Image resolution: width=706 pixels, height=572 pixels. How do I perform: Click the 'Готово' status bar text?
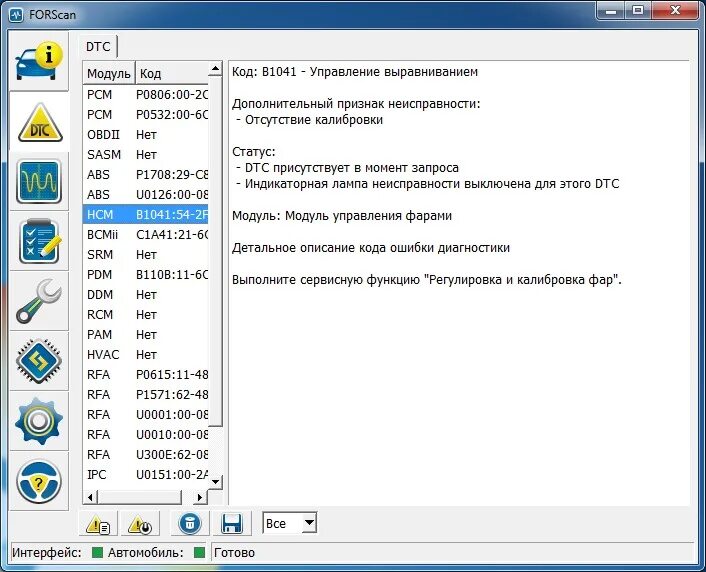234,553
